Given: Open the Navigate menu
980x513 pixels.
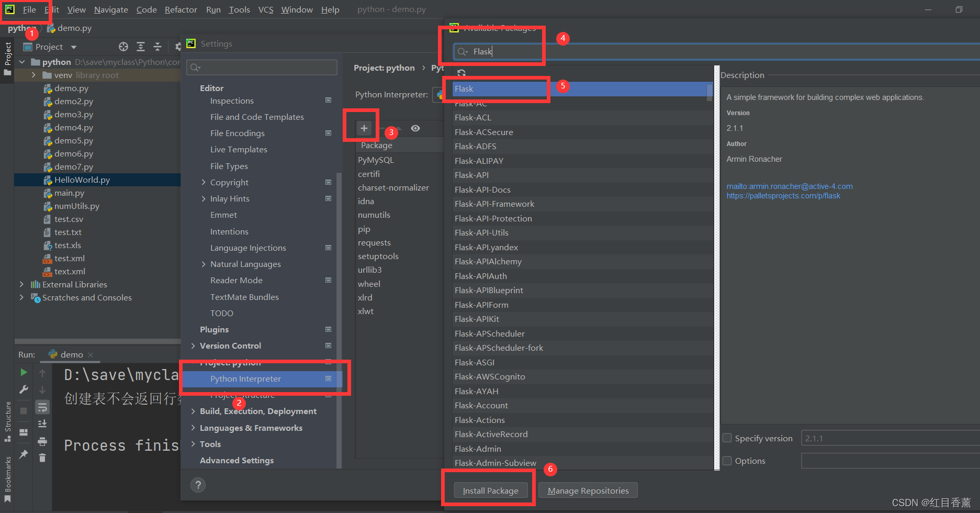Looking at the screenshot, I should click(111, 9).
